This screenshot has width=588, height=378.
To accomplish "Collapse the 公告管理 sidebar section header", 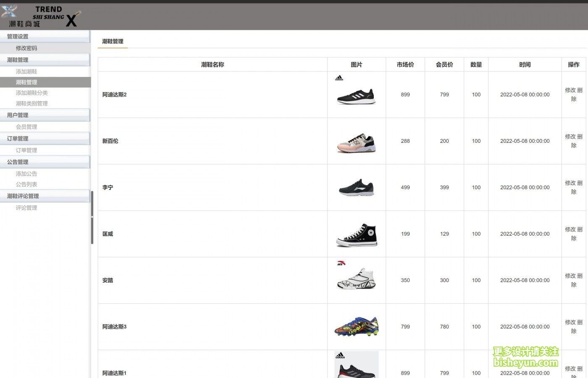I will pos(45,162).
